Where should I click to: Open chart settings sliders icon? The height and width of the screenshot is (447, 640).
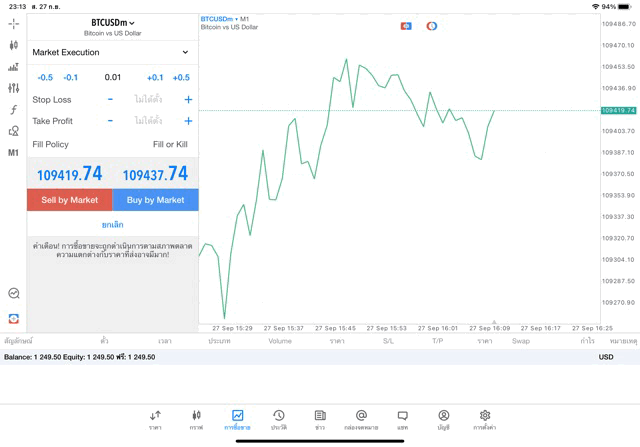click(13, 88)
